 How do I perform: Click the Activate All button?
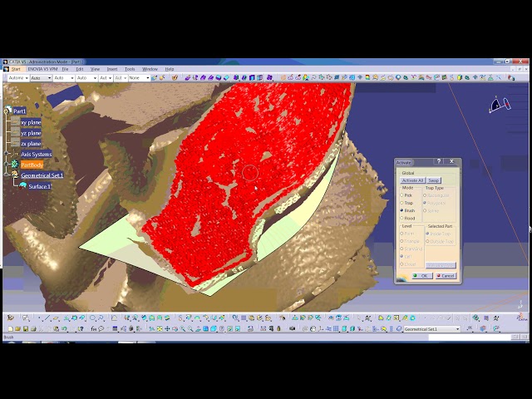[412, 180]
